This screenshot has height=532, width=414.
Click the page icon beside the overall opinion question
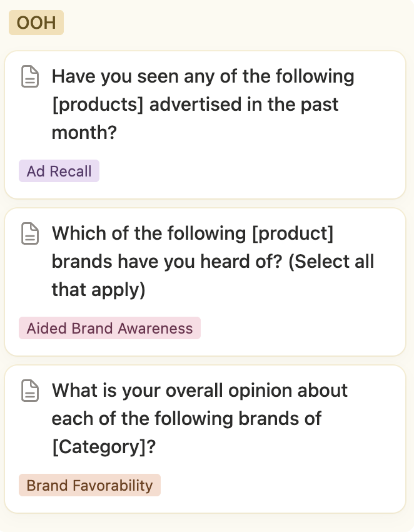[30, 391]
